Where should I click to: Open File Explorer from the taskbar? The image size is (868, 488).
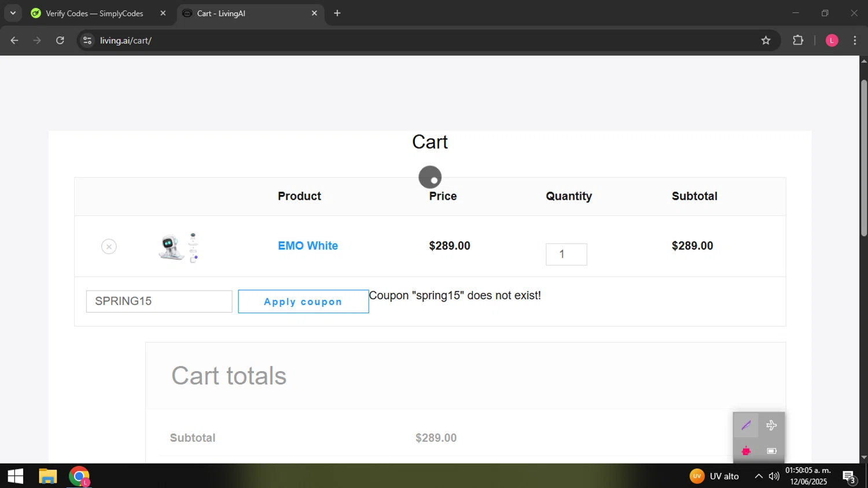47,476
